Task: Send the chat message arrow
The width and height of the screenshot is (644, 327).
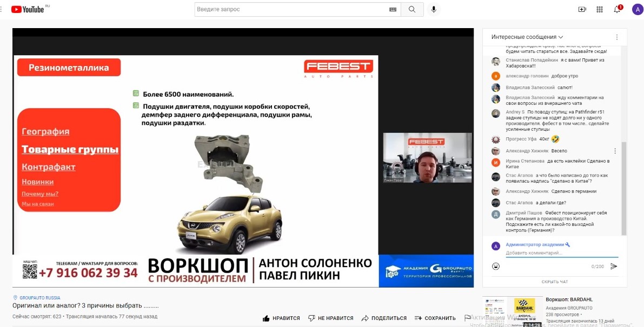Action: point(614,266)
